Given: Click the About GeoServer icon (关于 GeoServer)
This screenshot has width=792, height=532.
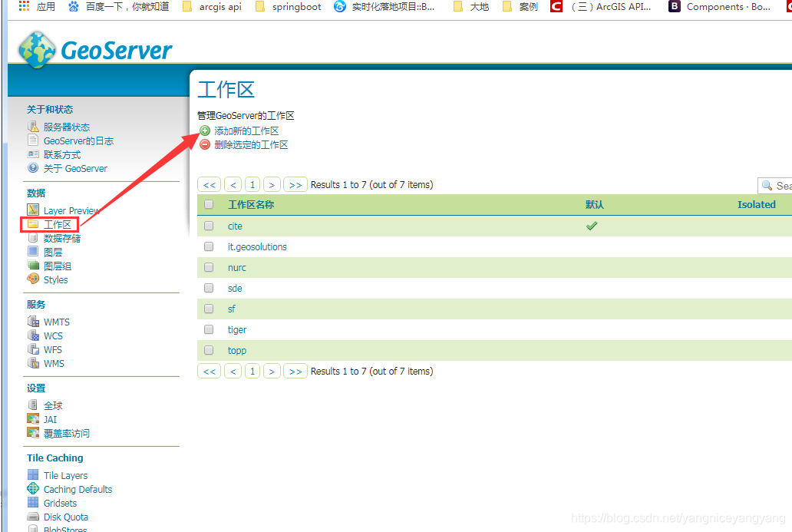Looking at the screenshot, I should [33, 167].
